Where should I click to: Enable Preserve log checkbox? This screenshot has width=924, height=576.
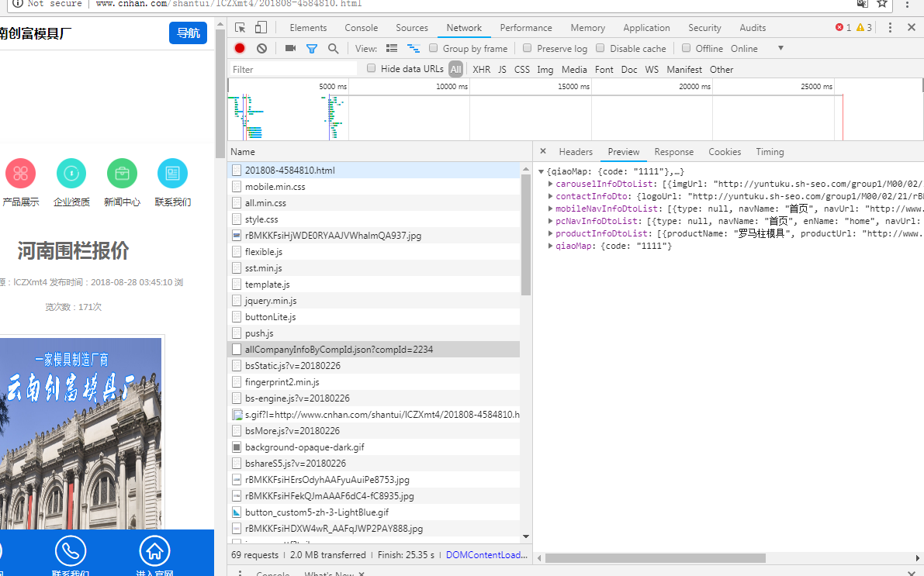[x=528, y=48]
